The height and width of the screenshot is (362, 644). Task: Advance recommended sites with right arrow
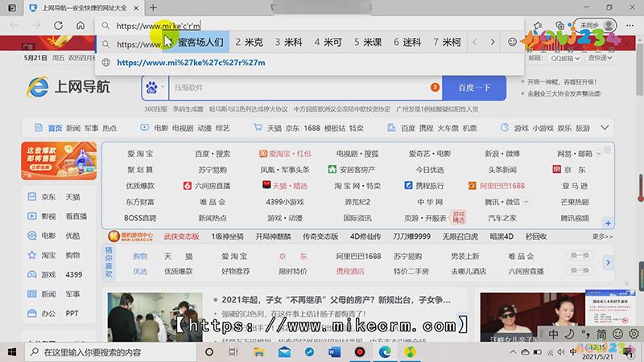pos(609,262)
